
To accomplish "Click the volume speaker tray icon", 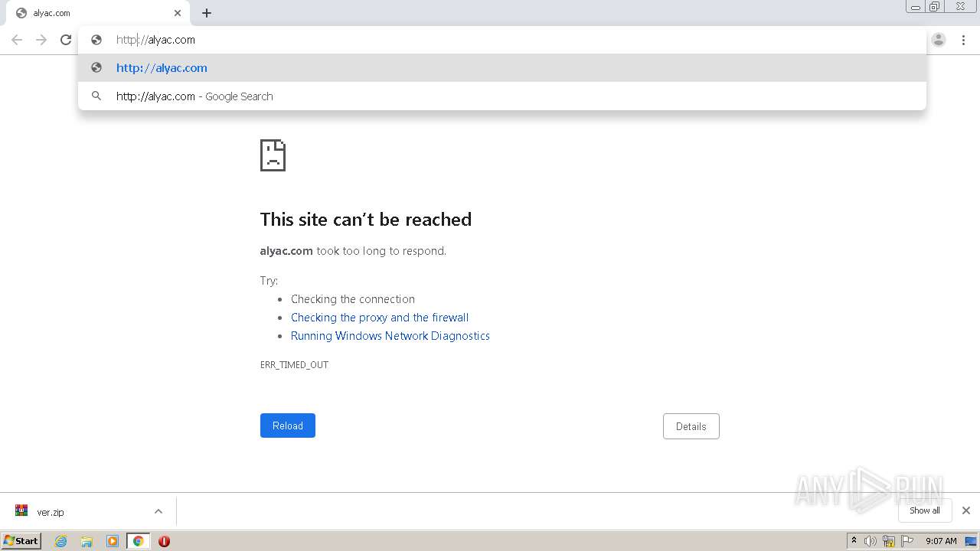I will [x=871, y=541].
